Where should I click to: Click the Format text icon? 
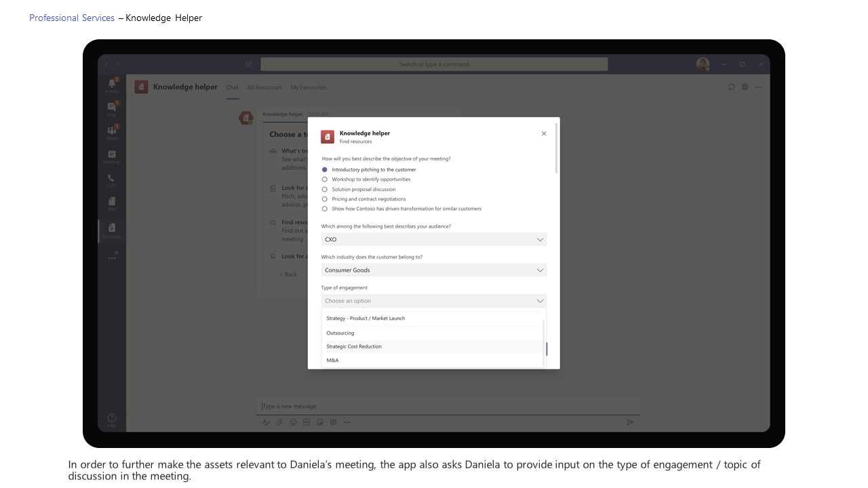266,422
